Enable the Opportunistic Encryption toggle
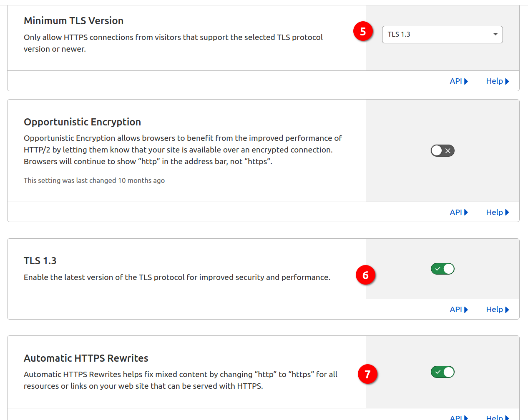 tap(442, 150)
